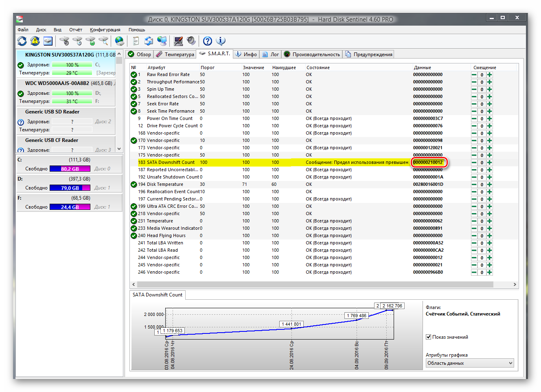541x392 pixels.
Task: Switch to the Температура tab
Action: click(175, 54)
